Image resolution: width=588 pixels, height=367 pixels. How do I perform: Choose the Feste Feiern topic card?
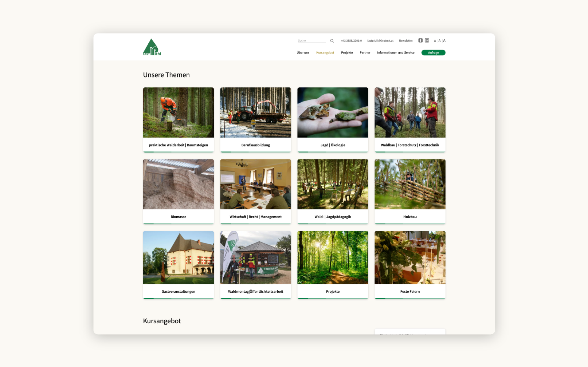point(410,265)
